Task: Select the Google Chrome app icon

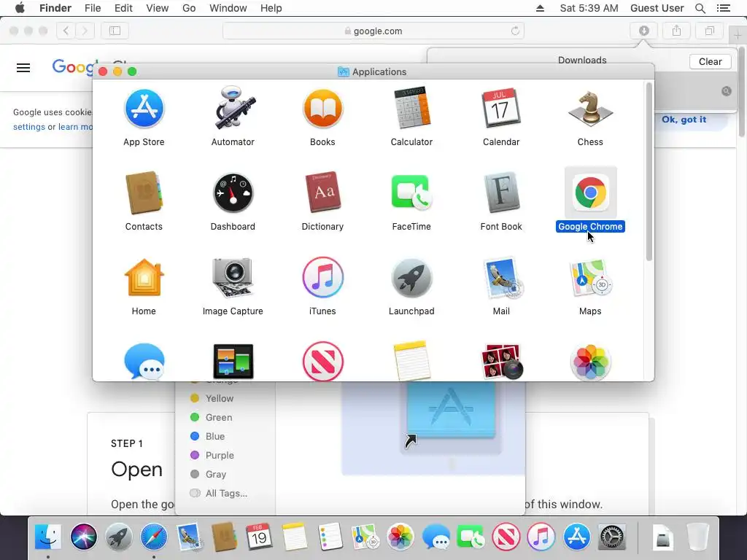Action: [x=590, y=192]
